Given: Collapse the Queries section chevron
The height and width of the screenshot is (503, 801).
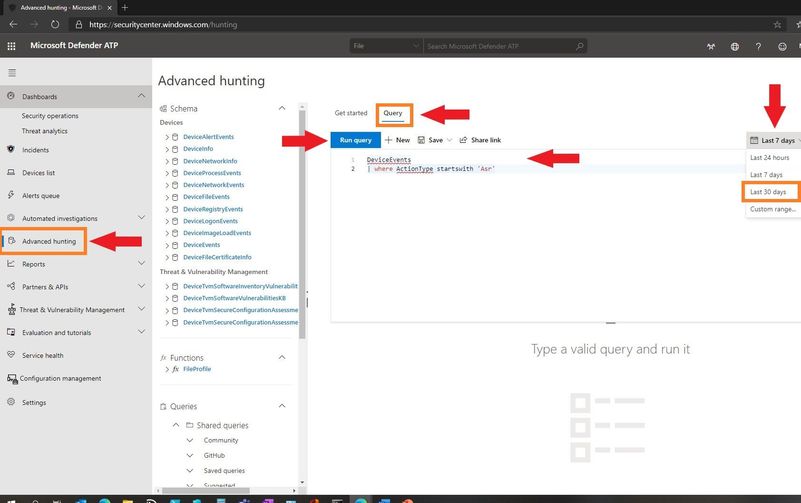Looking at the screenshot, I should coord(281,406).
